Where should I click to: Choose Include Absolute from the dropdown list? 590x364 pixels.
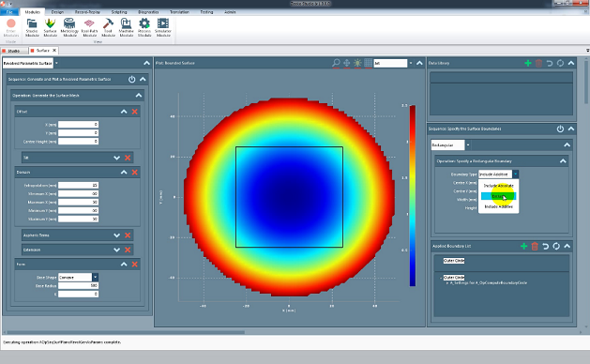tap(498, 186)
